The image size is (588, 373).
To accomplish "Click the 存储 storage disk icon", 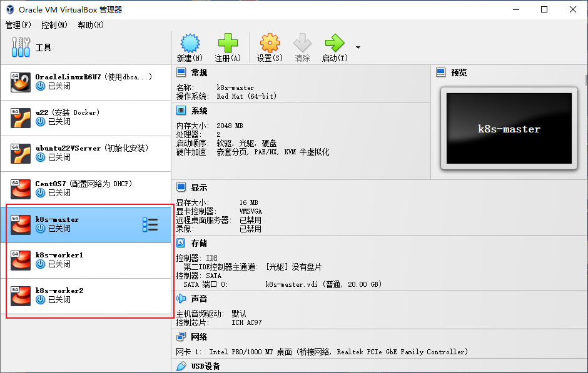I will tap(181, 243).
